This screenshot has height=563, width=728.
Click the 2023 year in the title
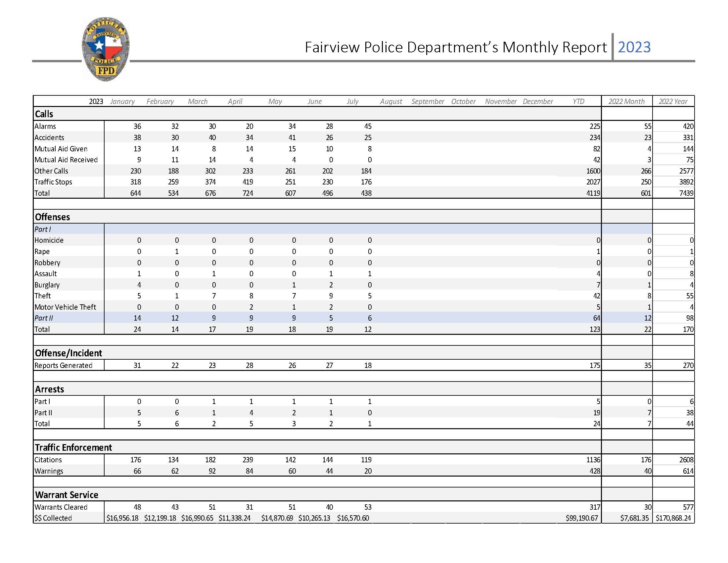634,47
